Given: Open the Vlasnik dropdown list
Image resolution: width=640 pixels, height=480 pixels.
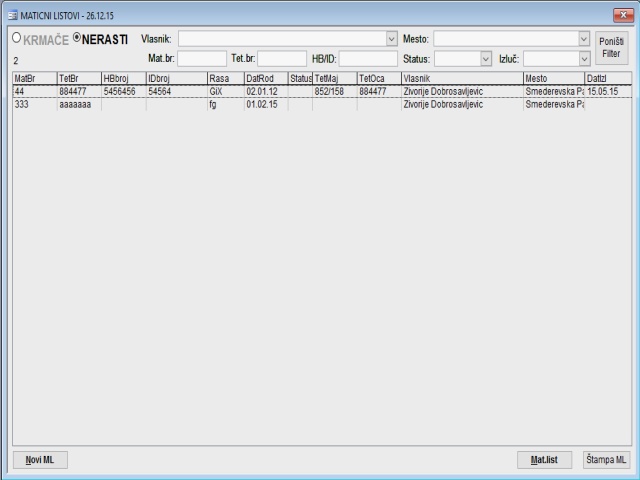Looking at the screenshot, I should (391, 38).
